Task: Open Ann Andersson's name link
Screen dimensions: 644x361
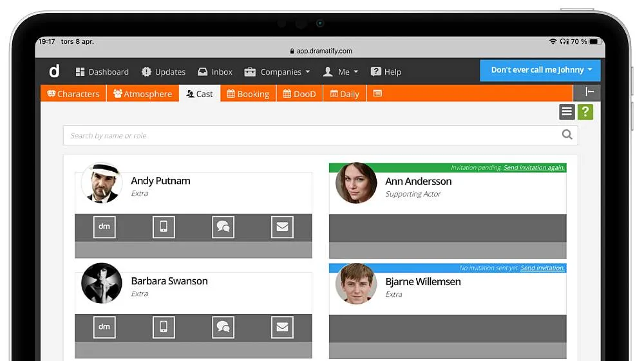Action: 419,181
